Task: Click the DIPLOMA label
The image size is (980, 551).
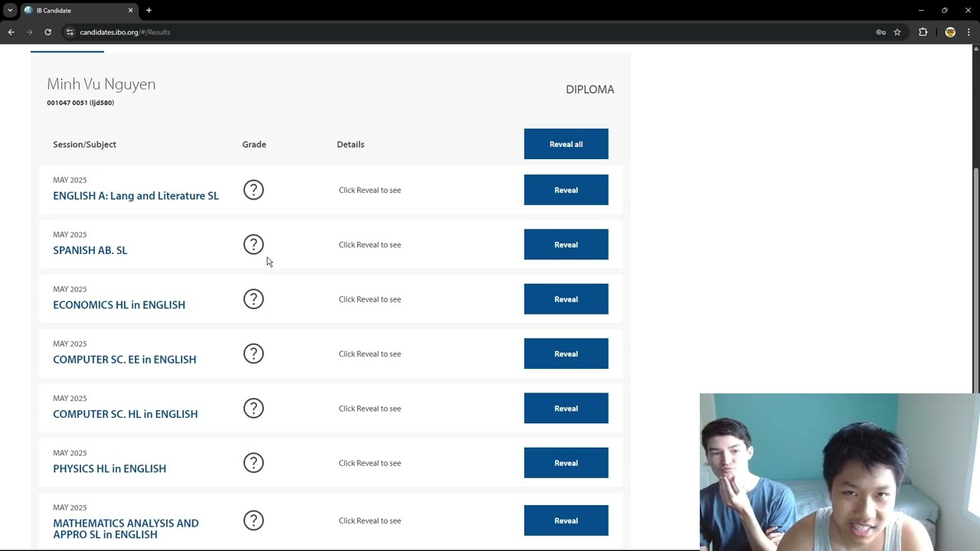Action: click(x=590, y=90)
